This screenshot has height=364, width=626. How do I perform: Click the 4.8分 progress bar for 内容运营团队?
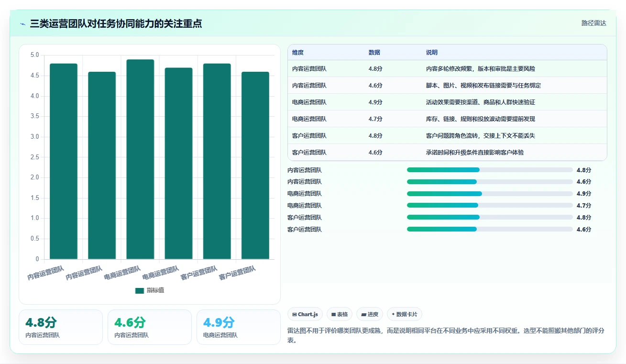click(490, 170)
